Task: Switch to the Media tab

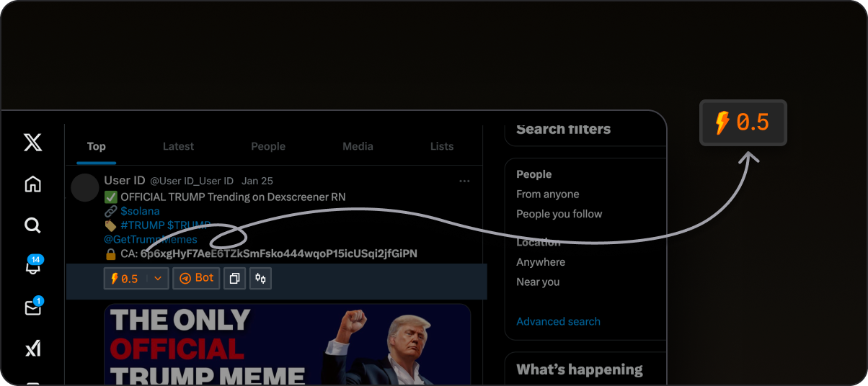Action: tap(358, 146)
